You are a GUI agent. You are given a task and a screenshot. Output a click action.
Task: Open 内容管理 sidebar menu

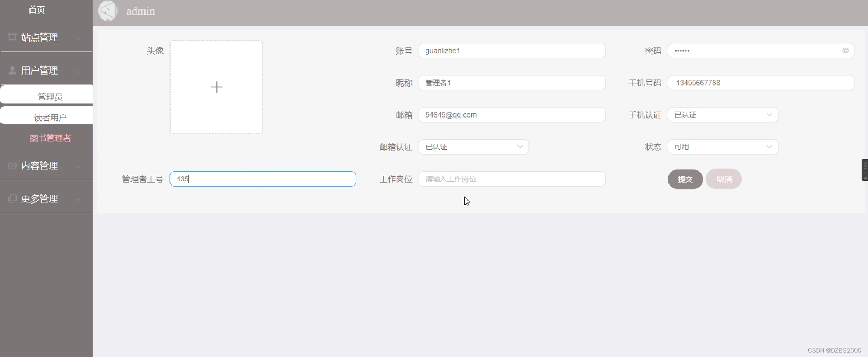46,165
